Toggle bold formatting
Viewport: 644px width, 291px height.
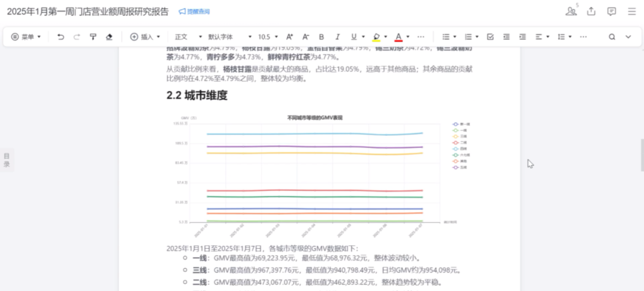[x=321, y=37]
